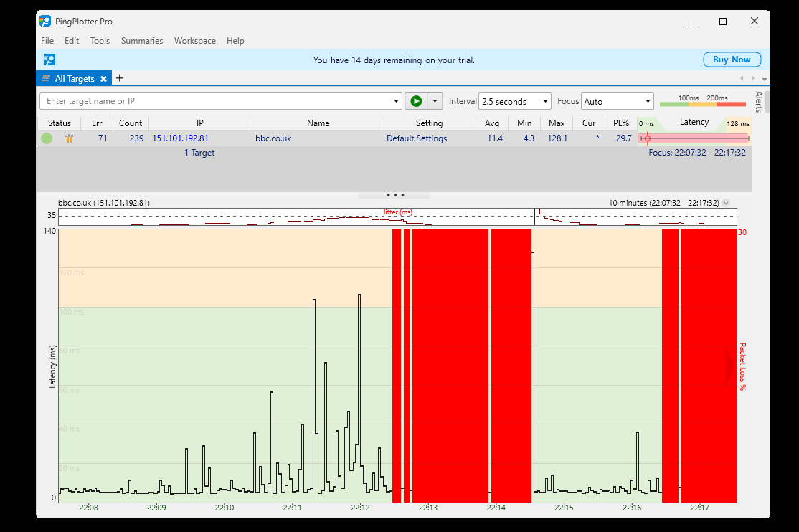Close the All Targets tab

[x=103, y=79]
